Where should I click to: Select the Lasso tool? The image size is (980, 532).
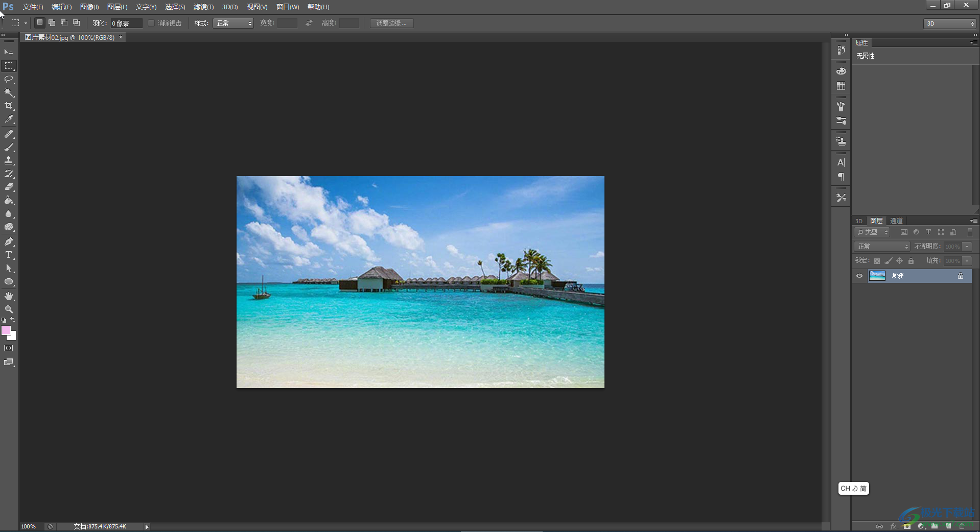tap(9, 79)
